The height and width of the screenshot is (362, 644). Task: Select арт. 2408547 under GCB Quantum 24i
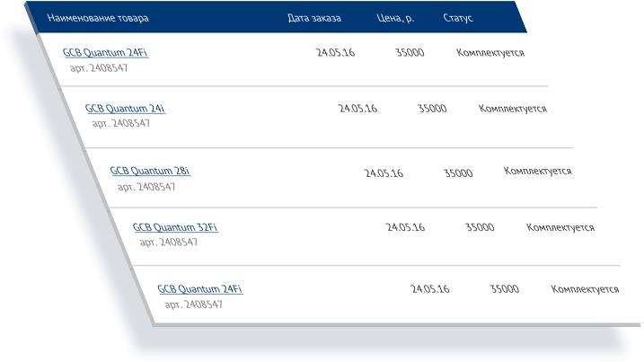tap(120, 123)
